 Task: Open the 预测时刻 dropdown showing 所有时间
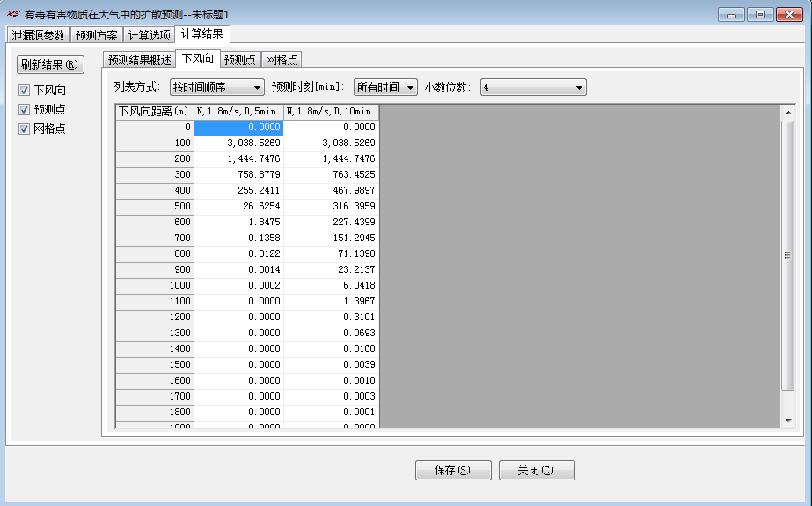coord(385,87)
